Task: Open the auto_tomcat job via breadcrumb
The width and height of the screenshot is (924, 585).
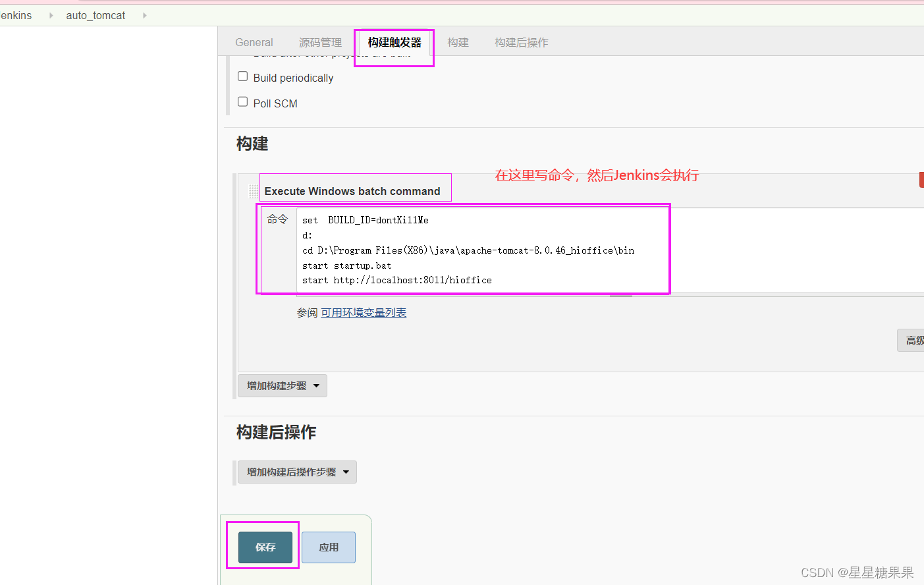Action: point(95,15)
